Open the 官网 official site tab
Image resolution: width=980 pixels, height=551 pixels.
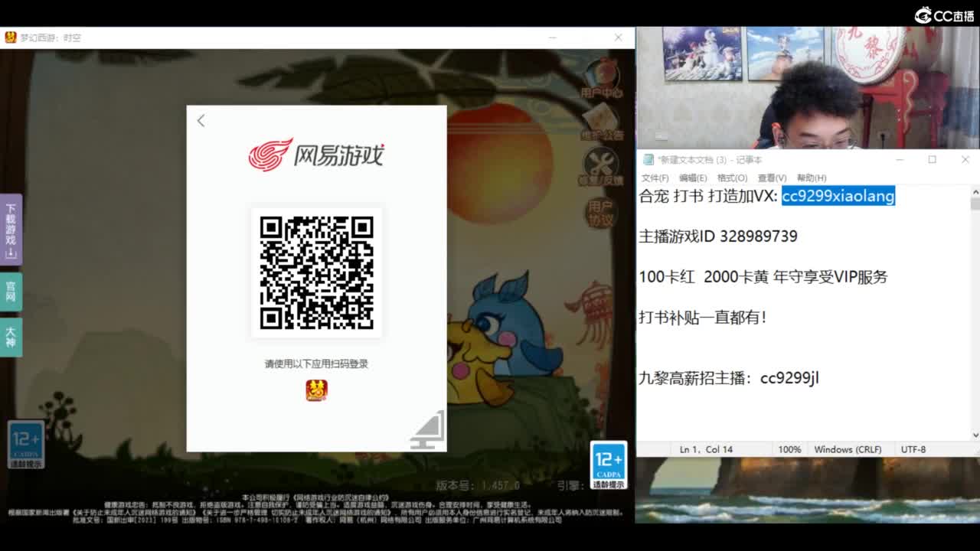pos(11,291)
